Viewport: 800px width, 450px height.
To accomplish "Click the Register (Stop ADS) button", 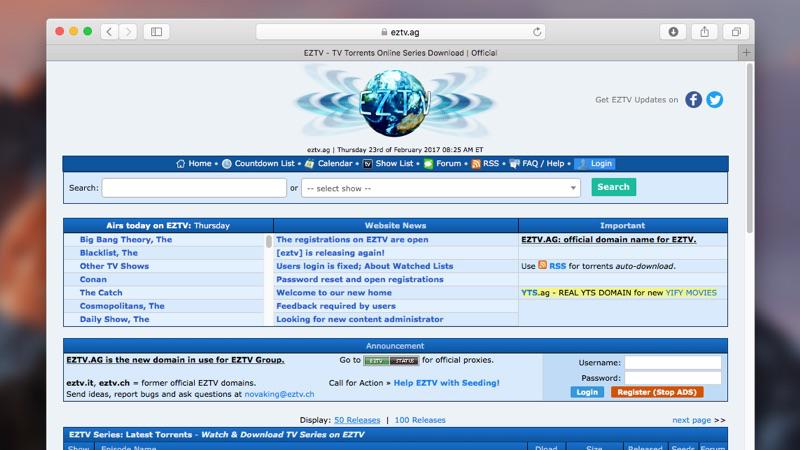I will (656, 392).
